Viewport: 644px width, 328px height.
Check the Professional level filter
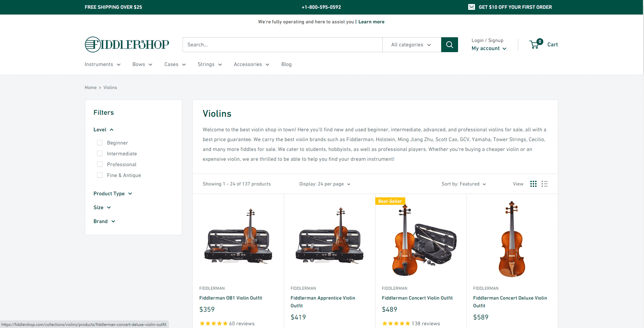(x=100, y=164)
